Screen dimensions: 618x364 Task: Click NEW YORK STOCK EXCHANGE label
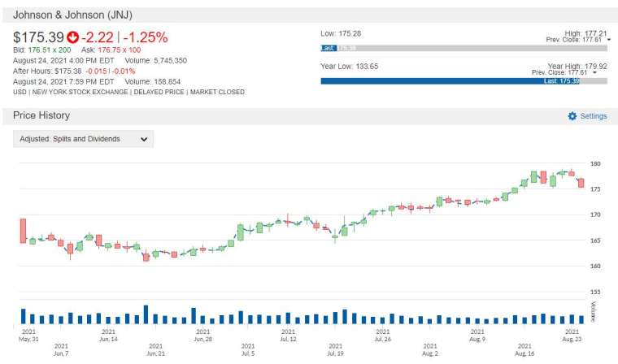click(x=80, y=92)
